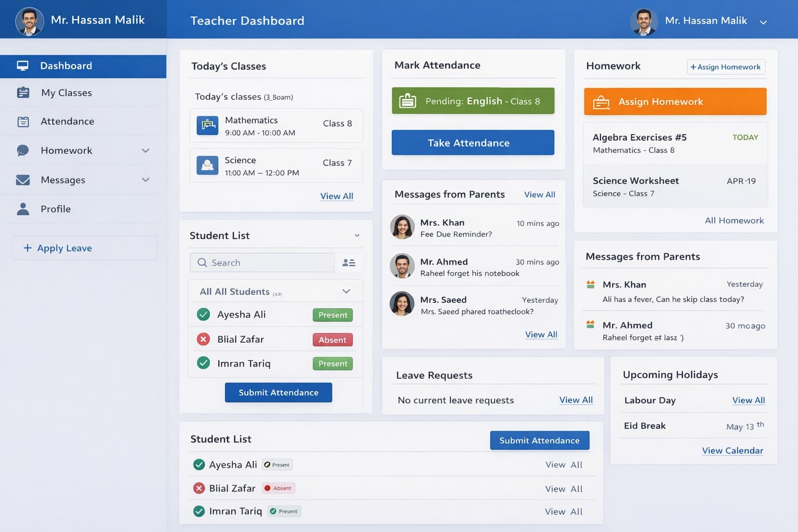This screenshot has height=532, width=798.
Task: Toggle Ayesha Ali's green check status
Action: 204,314
